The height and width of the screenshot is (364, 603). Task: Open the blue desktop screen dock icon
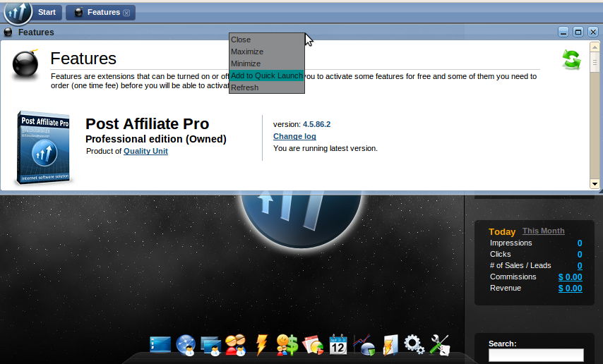[160, 344]
